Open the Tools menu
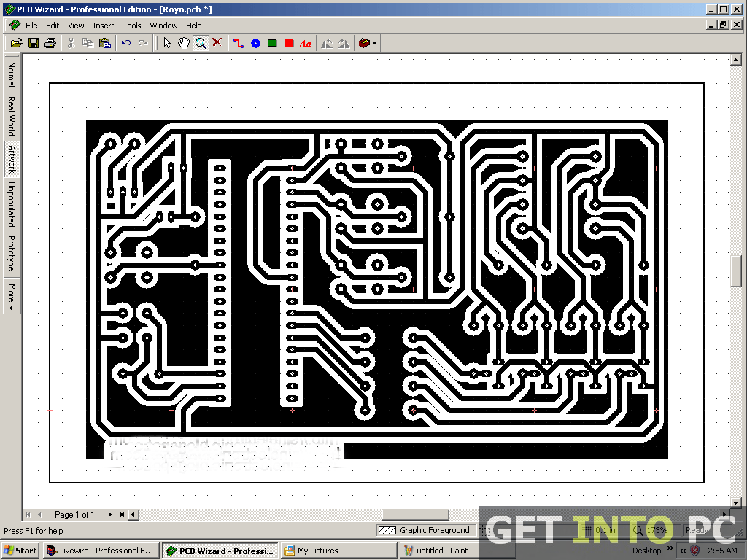Viewport: 747px width, 560px height. point(132,25)
